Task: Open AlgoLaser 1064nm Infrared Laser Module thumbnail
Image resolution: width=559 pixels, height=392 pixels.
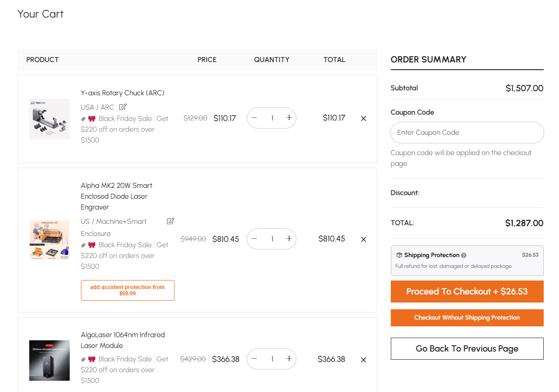Action: [x=49, y=361]
